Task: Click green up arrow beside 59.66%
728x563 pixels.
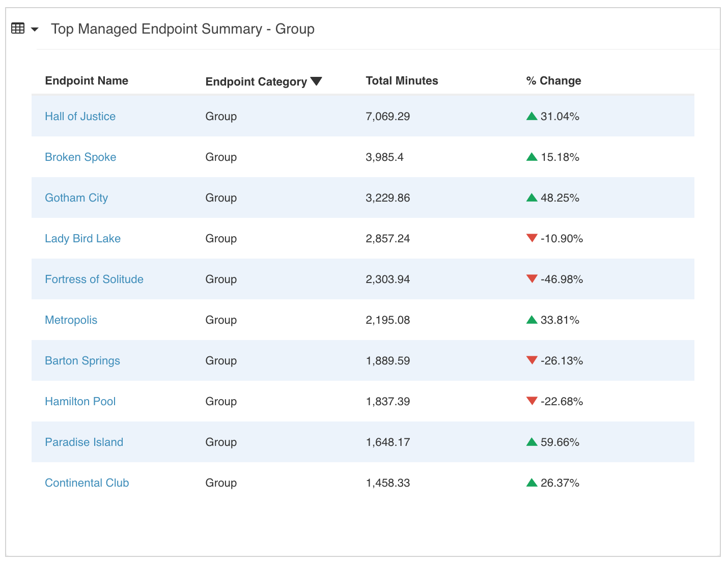Action: [532, 442]
